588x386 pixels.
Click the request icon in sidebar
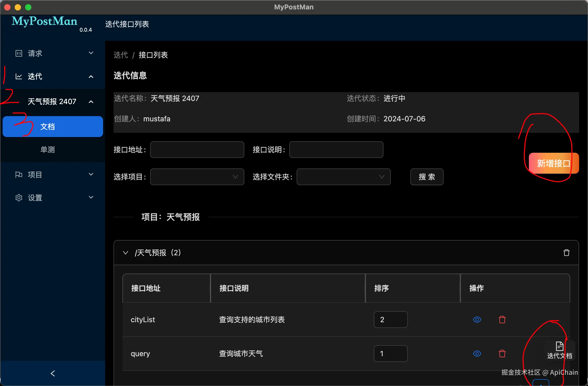coord(19,53)
